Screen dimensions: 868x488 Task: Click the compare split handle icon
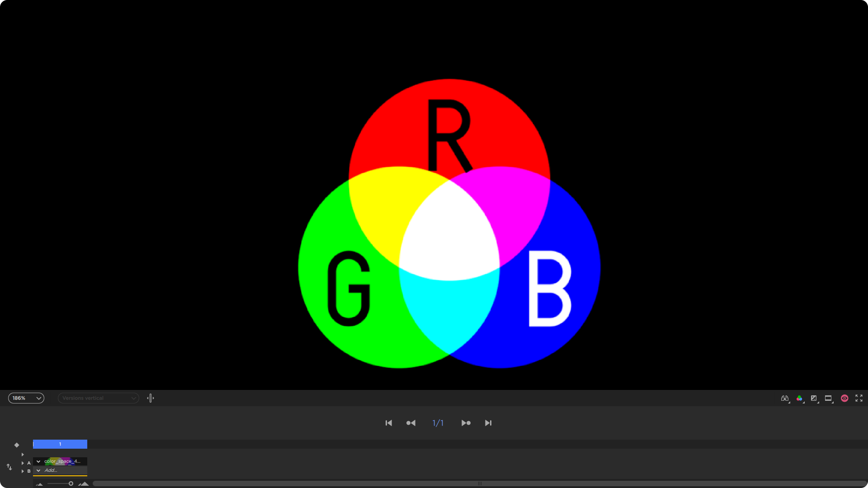click(x=151, y=398)
